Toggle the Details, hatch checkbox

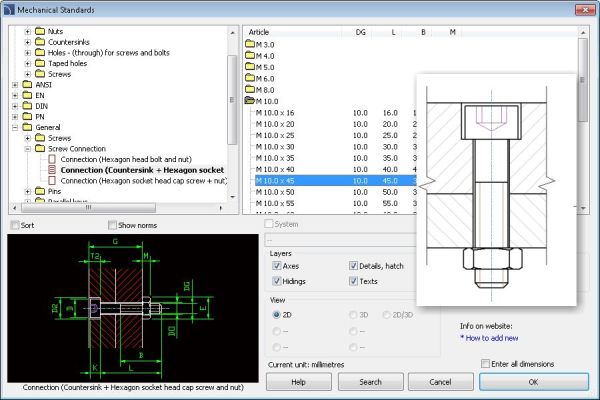coord(353,266)
